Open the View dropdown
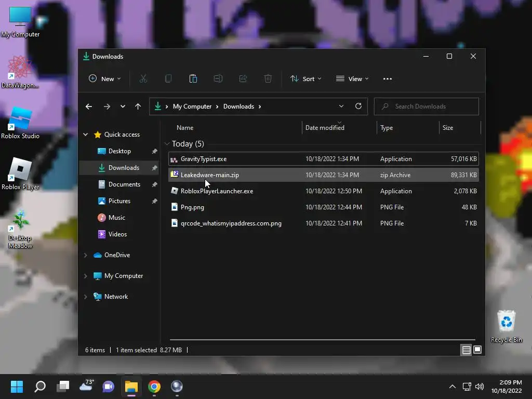The height and width of the screenshot is (399, 532). click(352, 79)
